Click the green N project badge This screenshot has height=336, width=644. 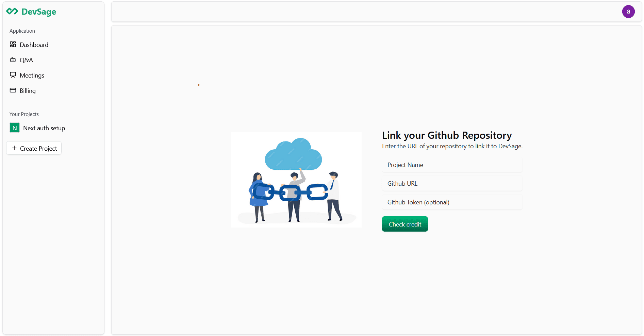click(14, 128)
